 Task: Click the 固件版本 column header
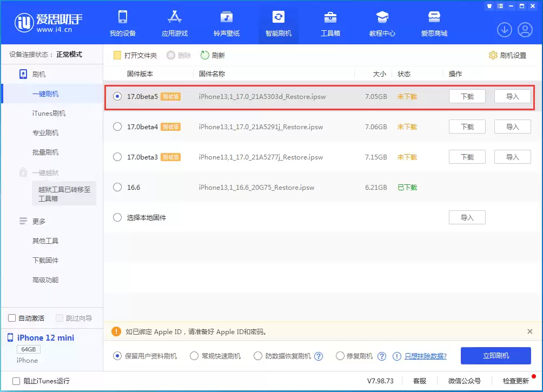click(x=140, y=74)
